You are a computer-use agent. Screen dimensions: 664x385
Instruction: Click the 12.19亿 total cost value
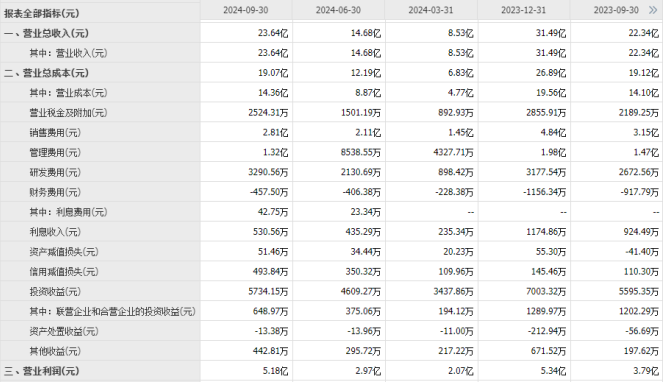point(365,73)
